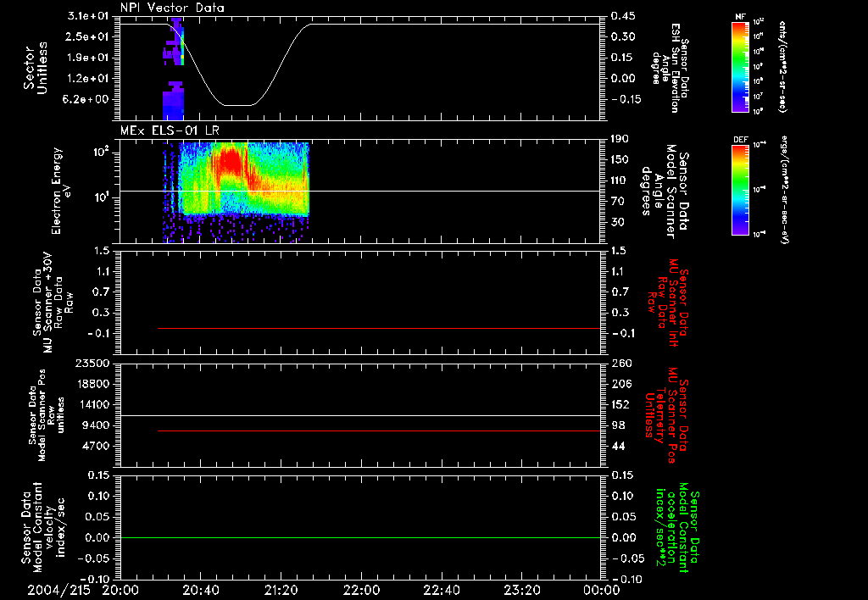
Task: Click the "22:40" time tick label
Action: coord(441,590)
